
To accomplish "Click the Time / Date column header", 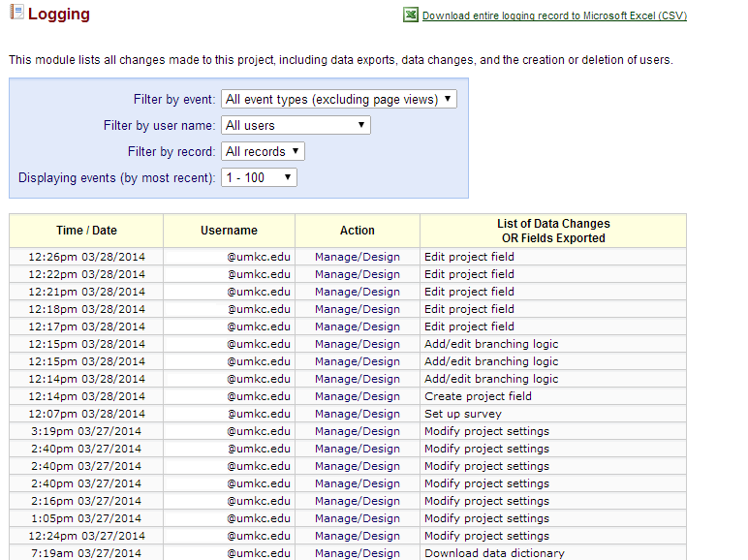I will [86, 231].
